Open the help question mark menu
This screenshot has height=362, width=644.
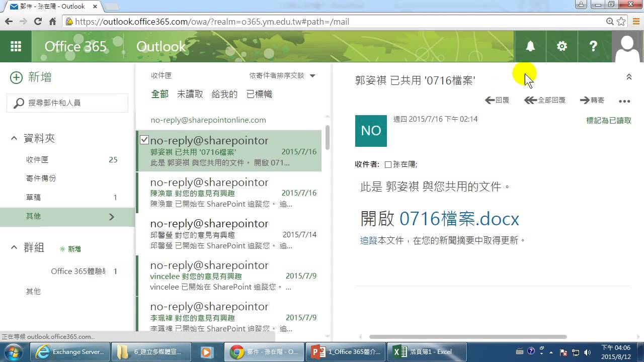tap(593, 46)
